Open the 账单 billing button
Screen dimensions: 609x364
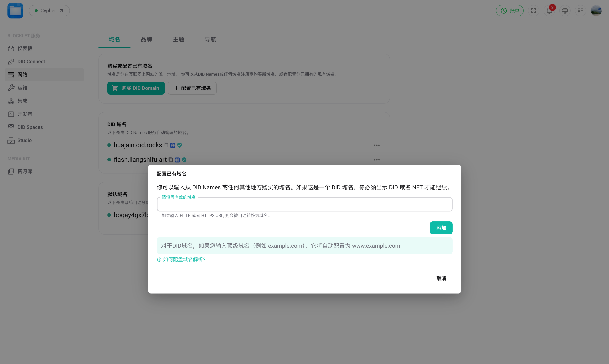[510, 11]
